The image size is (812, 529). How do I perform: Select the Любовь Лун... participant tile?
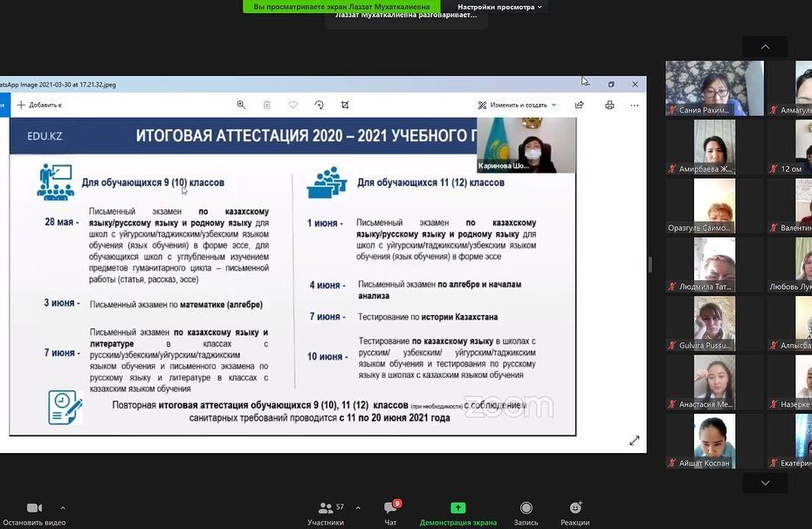coord(789,264)
